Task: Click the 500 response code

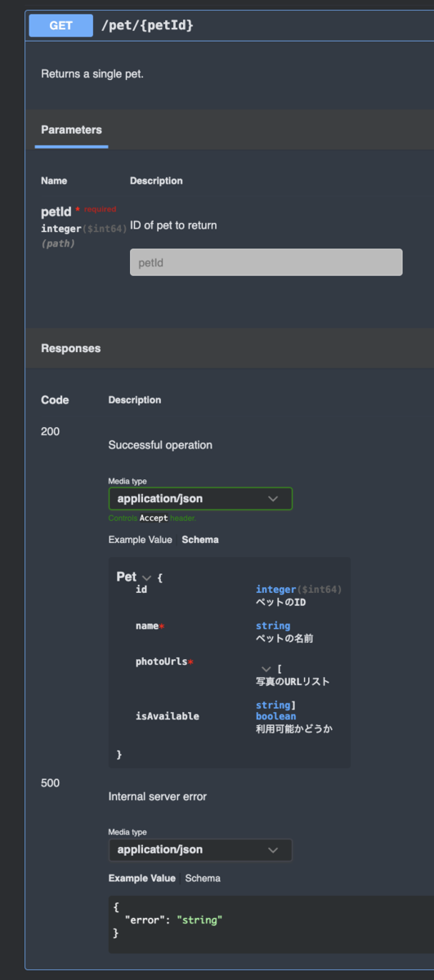Action: [x=50, y=782]
